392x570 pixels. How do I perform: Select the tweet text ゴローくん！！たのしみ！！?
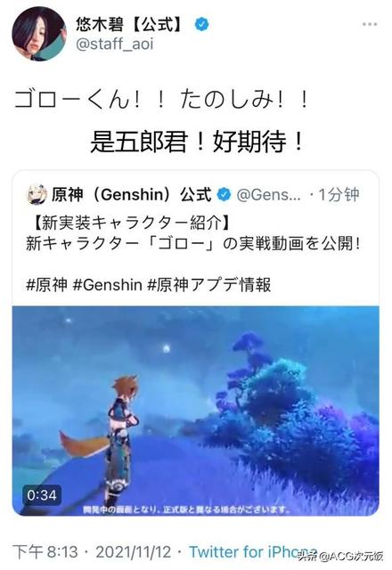(162, 100)
